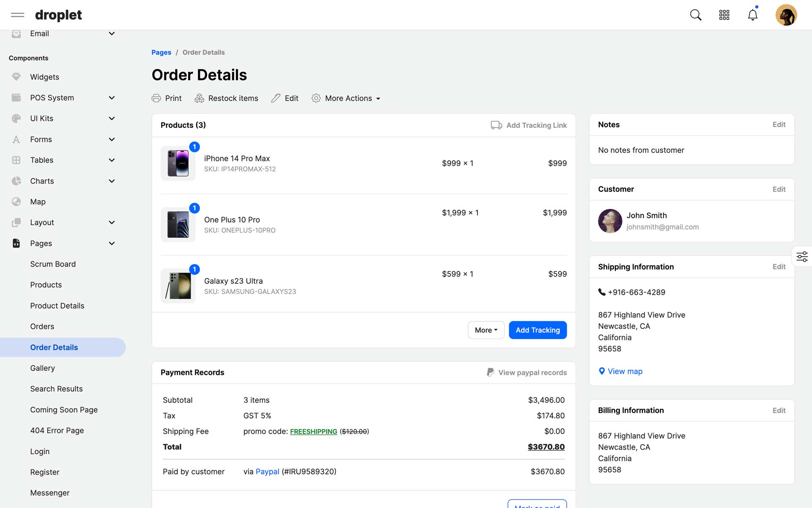Click the Add Tracking Link truck icon
Image resolution: width=812 pixels, height=508 pixels.
tap(496, 125)
